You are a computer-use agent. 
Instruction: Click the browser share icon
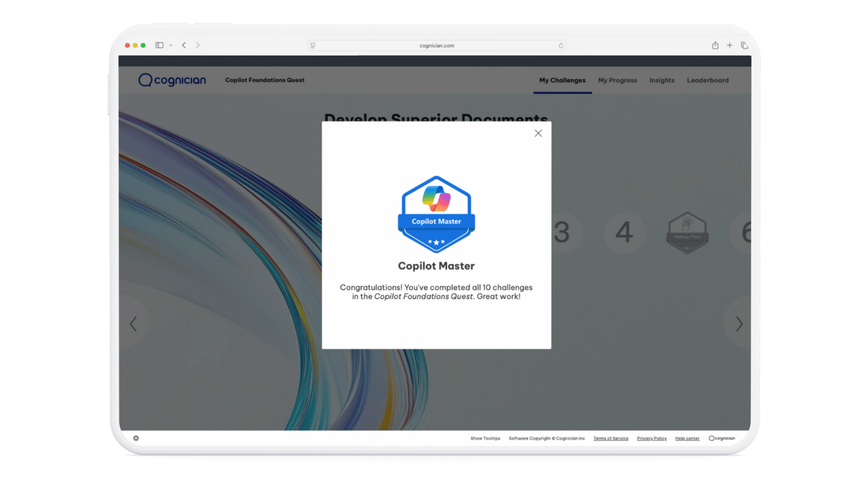[x=715, y=45]
